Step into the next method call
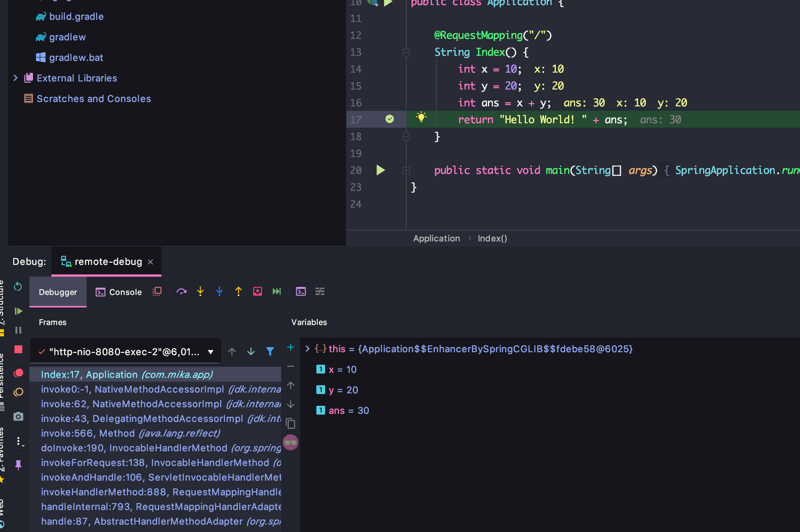The height and width of the screenshot is (532, 800). 200,292
